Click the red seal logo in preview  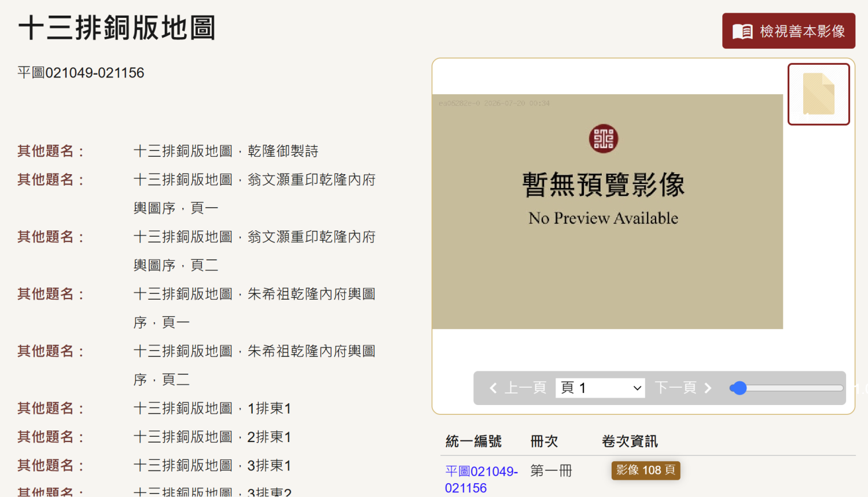coord(604,139)
